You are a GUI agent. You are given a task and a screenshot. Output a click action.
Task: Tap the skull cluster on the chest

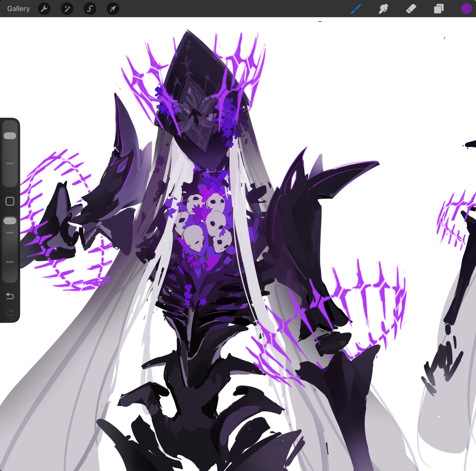tap(205, 222)
